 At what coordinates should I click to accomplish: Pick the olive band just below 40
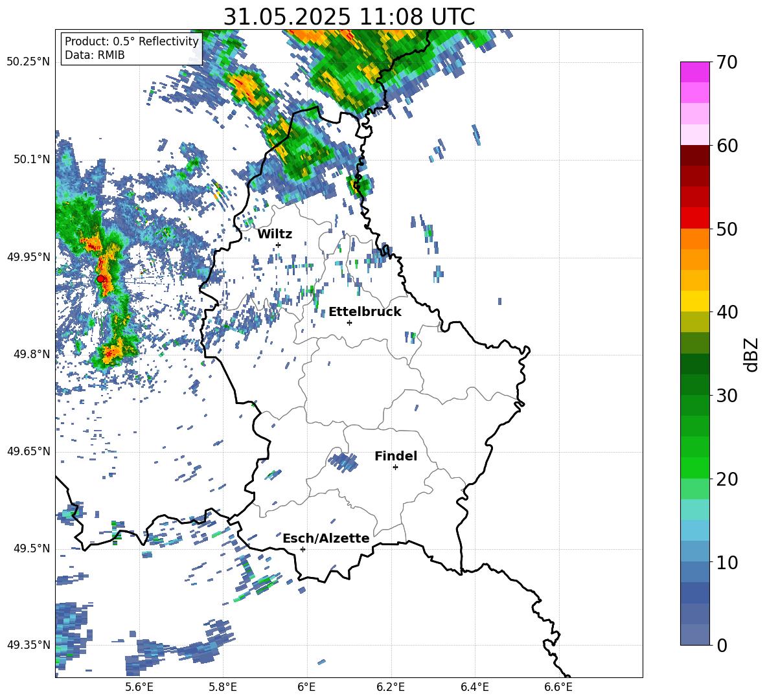pyautogui.click(x=694, y=322)
